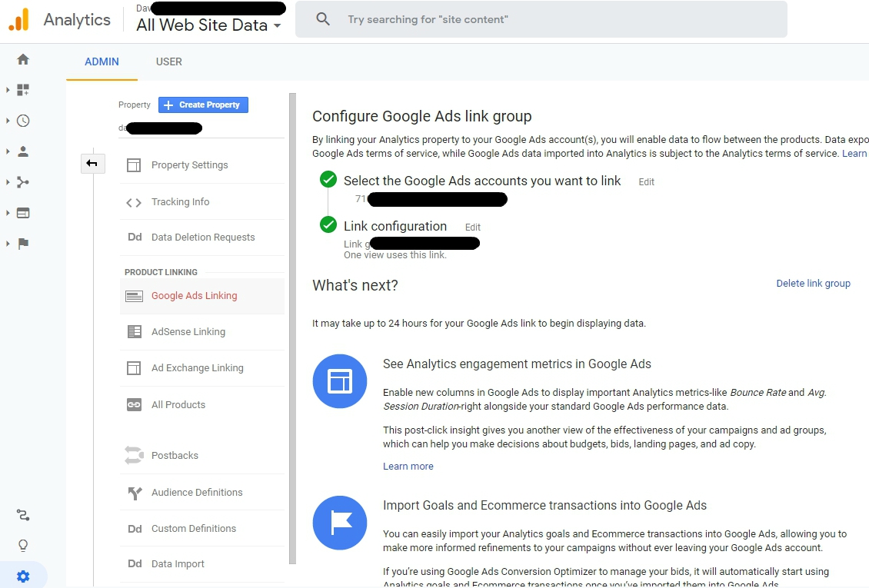Select the Realtime clock icon in sidebar

tap(23, 120)
